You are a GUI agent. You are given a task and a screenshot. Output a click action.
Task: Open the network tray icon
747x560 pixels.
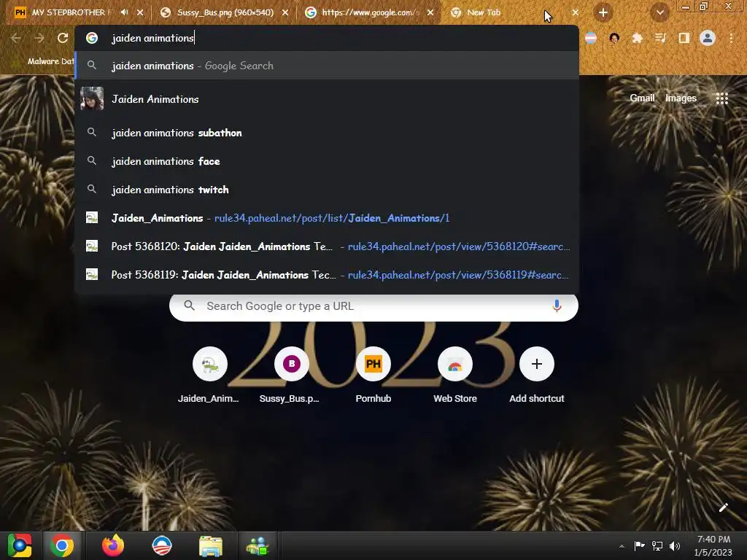[x=657, y=546]
